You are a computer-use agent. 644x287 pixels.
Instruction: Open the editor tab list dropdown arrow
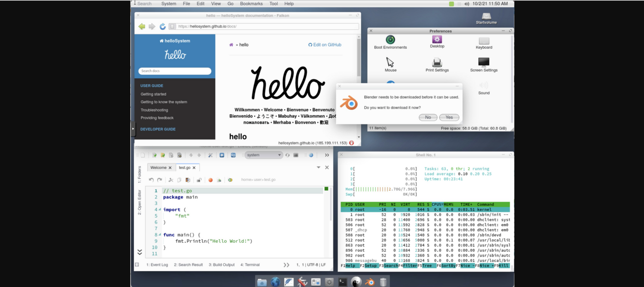pos(318,167)
